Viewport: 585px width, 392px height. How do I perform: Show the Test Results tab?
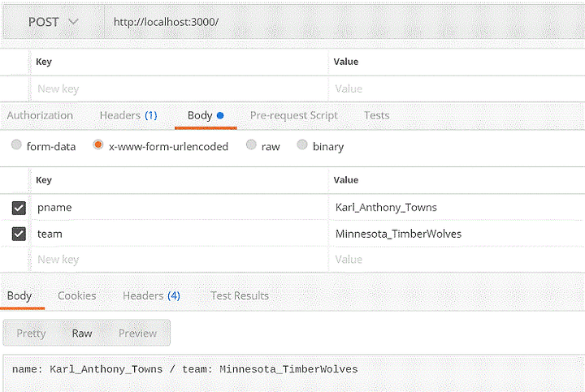240,296
